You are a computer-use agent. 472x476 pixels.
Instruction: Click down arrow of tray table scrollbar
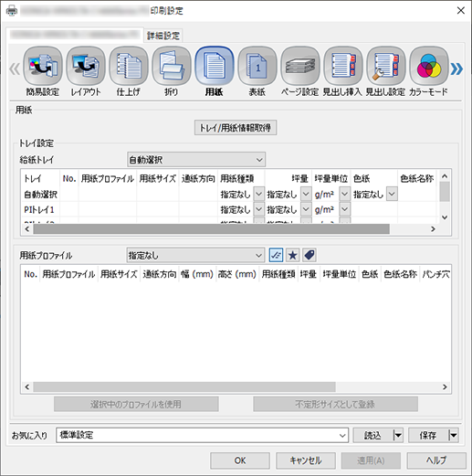click(x=445, y=217)
